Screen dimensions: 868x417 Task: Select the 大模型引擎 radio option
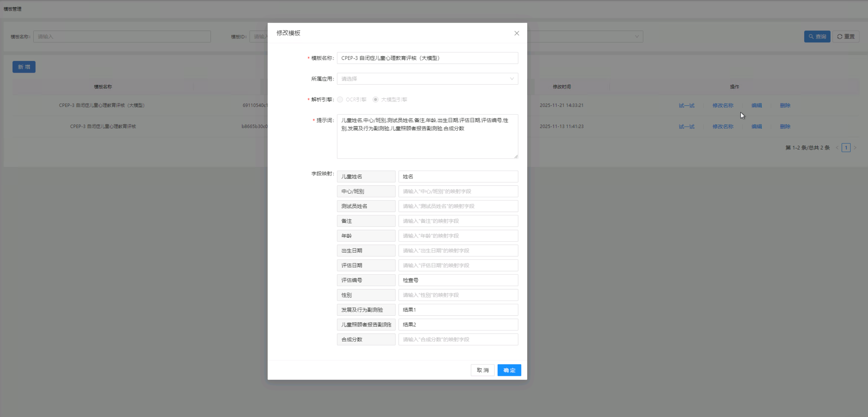point(376,99)
